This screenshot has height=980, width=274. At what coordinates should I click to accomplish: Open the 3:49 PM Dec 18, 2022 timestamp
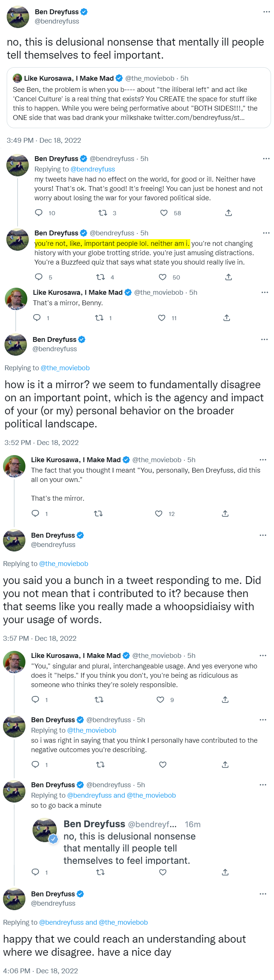[44, 140]
